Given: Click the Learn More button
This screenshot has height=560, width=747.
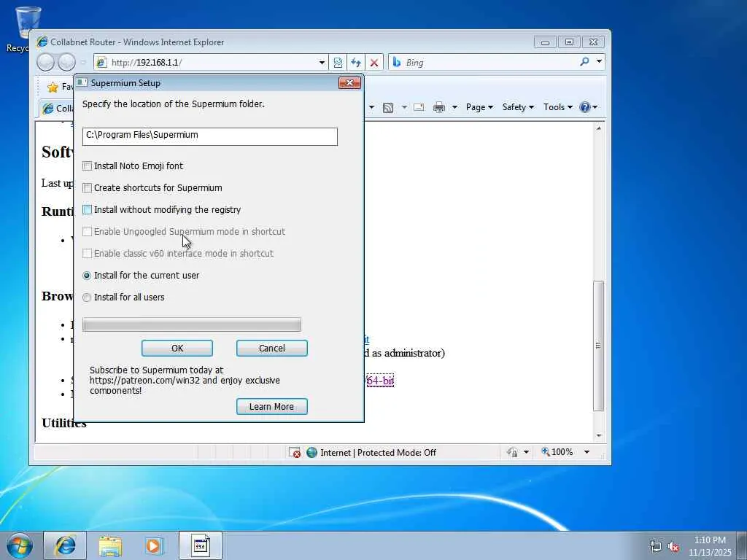Looking at the screenshot, I should 272,407.
